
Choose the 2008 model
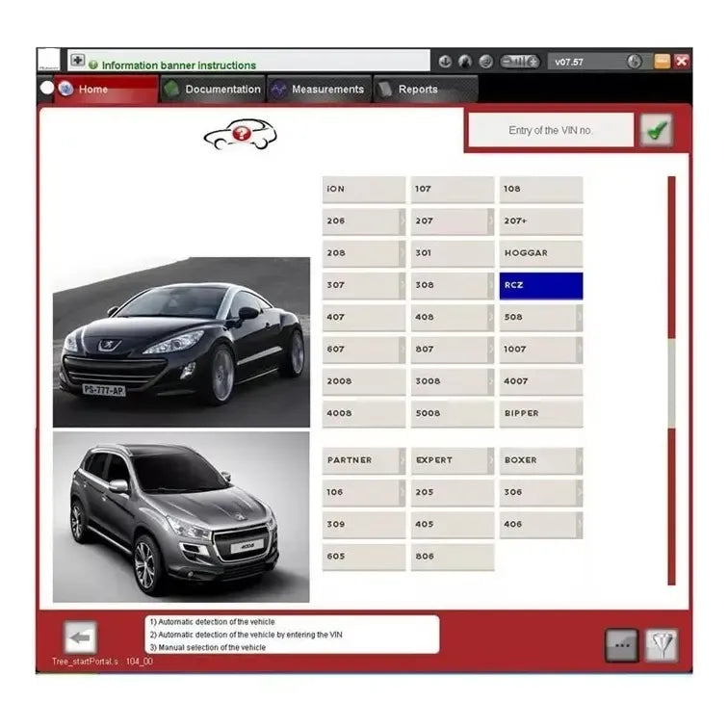point(364,381)
